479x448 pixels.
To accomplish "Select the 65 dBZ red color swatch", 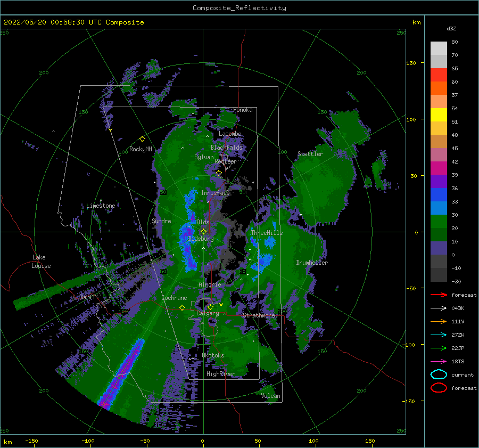I will tap(439, 75).
